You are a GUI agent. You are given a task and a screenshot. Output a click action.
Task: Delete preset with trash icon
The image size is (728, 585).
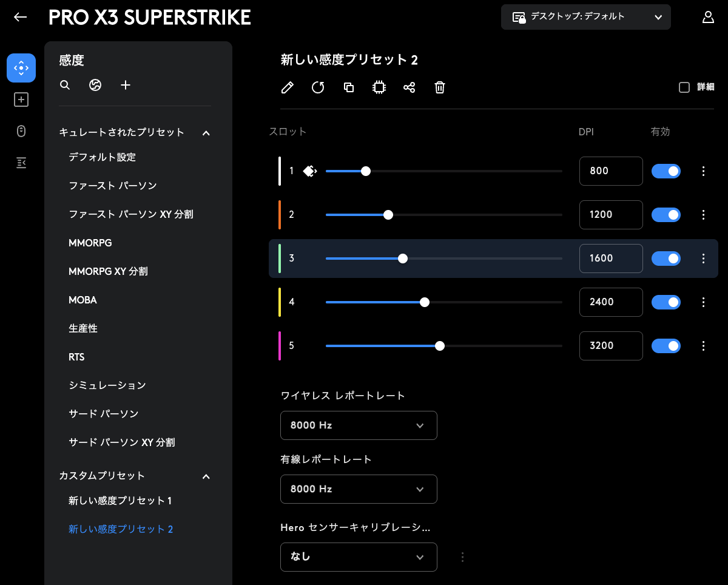point(440,87)
